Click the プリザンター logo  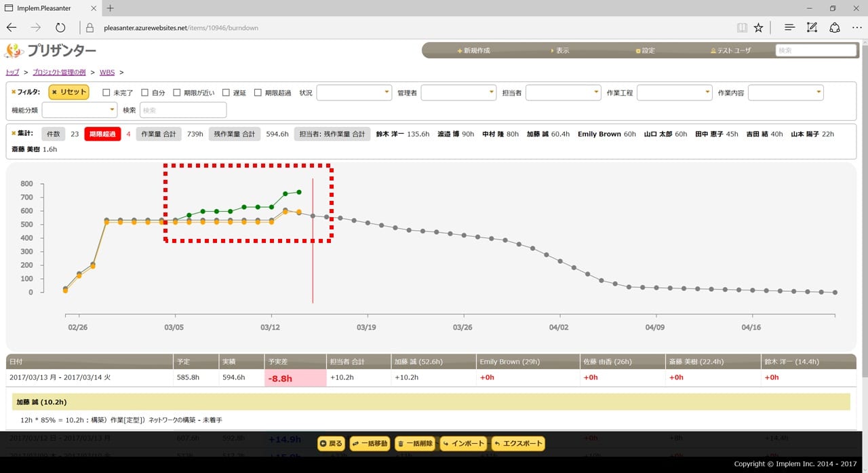[x=50, y=51]
